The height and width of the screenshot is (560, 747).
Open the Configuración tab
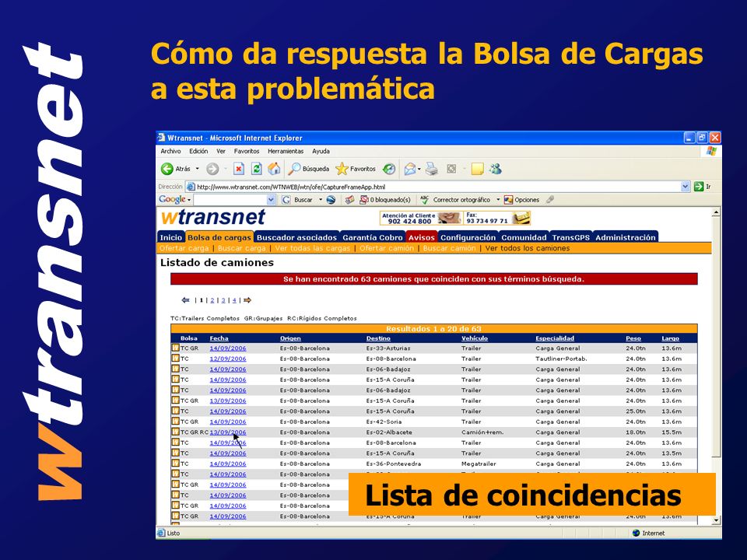coord(468,237)
